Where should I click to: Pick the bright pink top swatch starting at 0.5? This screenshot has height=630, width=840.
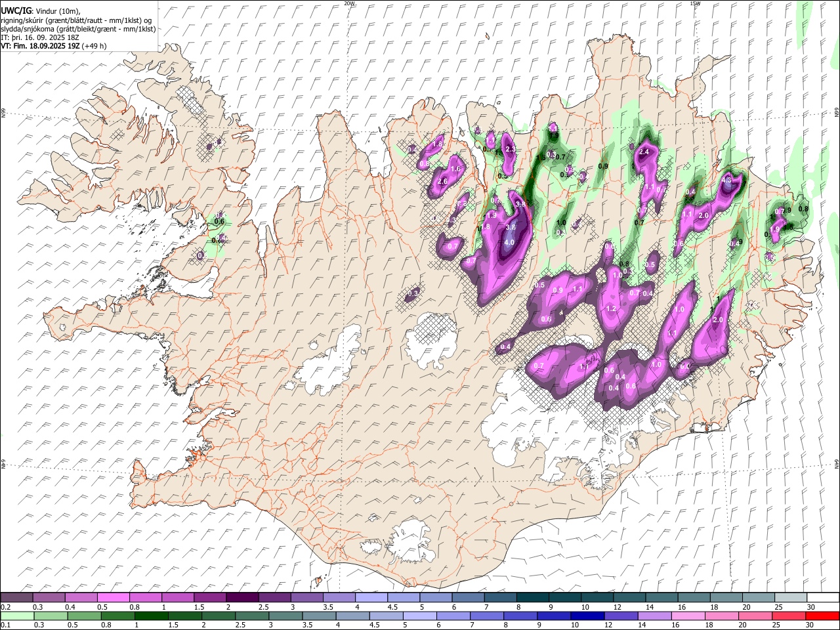tap(113, 598)
